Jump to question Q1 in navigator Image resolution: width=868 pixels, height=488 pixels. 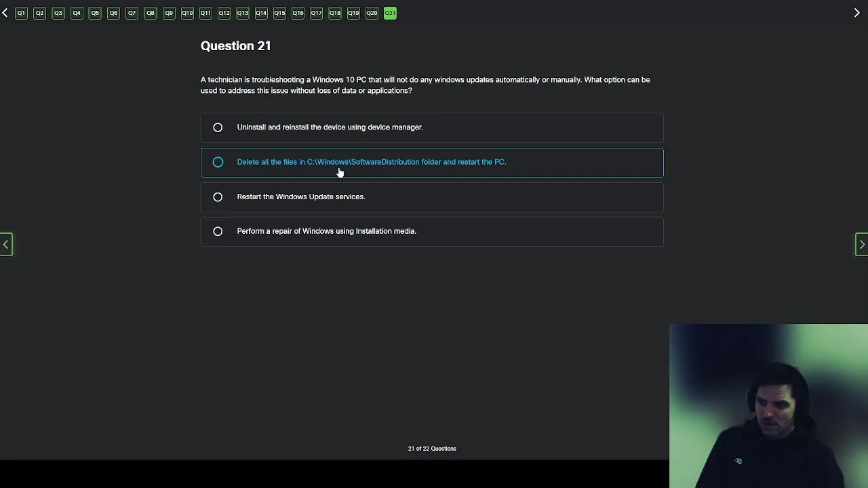[x=21, y=13]
